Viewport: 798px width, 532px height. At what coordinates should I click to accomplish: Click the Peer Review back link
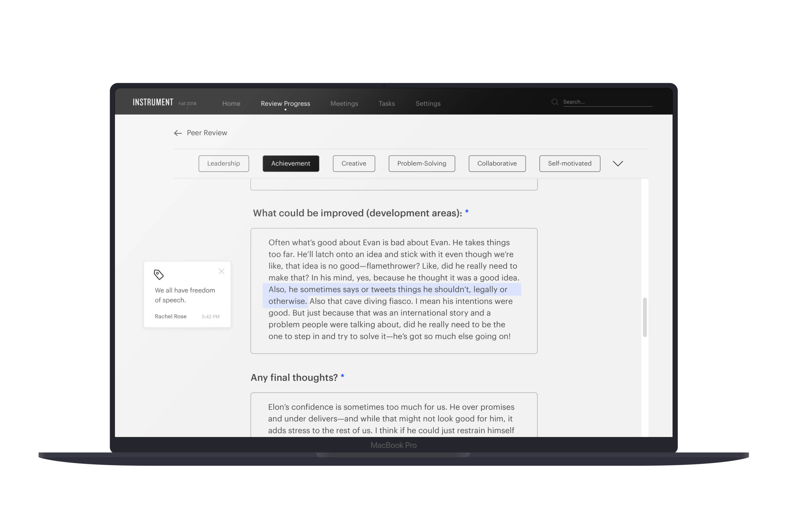coord(207,133)
